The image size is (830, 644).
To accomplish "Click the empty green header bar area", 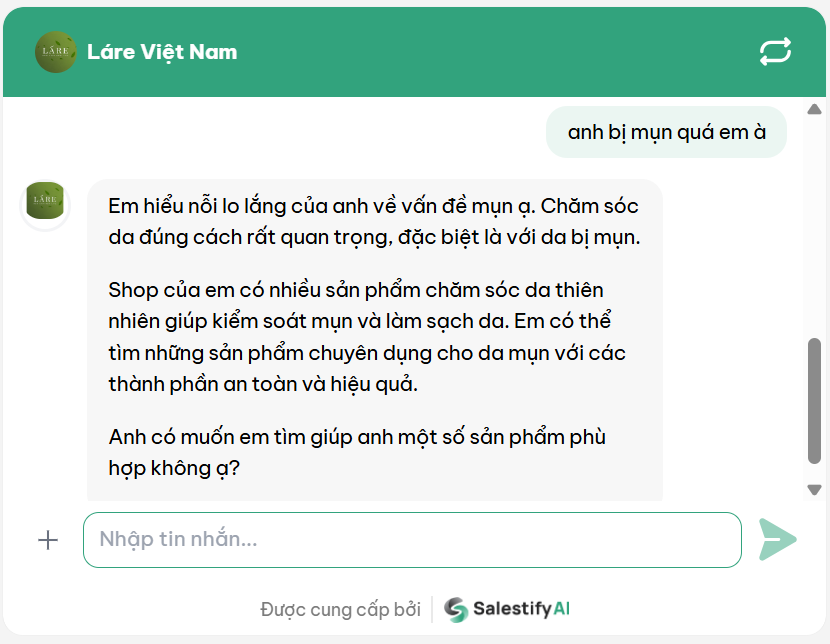I will 500,52.
